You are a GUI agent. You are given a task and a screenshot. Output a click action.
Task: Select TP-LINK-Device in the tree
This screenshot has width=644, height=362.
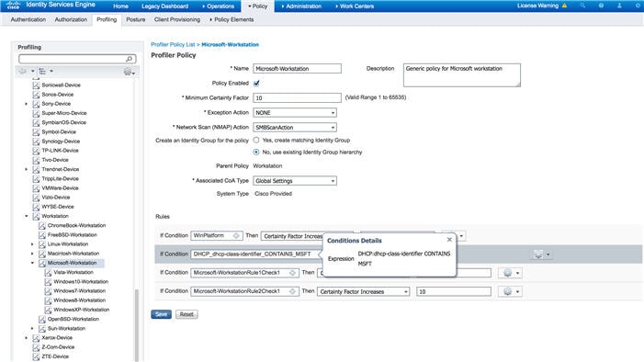60,151
